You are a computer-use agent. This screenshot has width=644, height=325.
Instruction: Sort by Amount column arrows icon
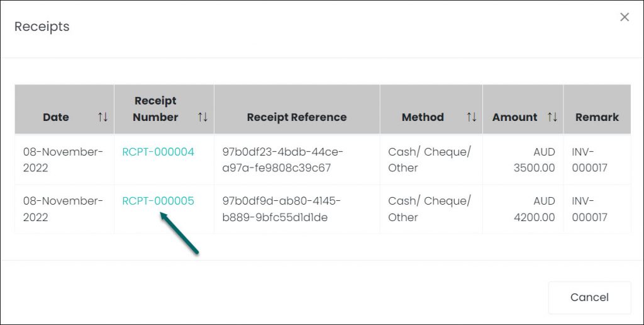[552, 117]
